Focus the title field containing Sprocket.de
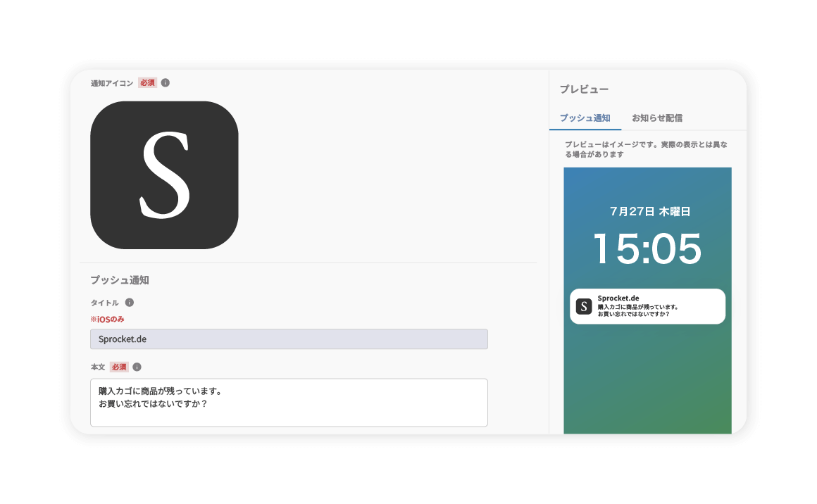817x504 pixels. (289, 339)
